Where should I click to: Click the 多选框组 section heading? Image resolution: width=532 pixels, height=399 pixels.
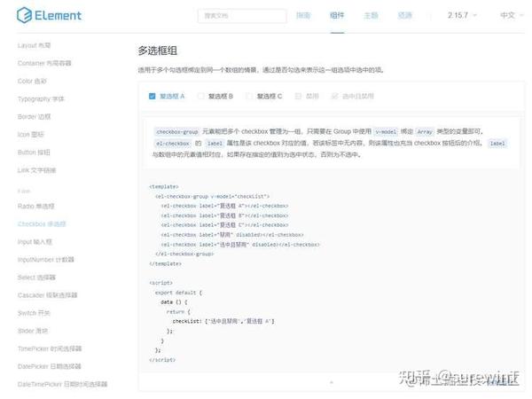coord(157,51)
